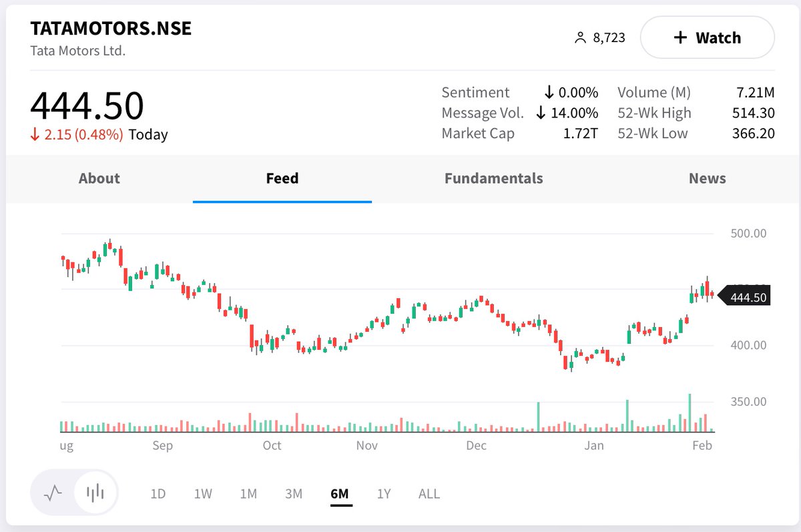Viewport: 801px width, 532px height.
Task: Click the Today label next to price change
Action: click(148, 135)
